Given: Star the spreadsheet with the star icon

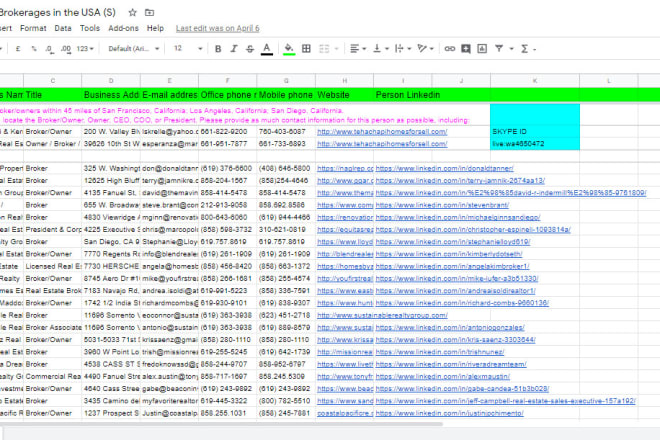Looking at the screenshot, I should click(133, 13).
